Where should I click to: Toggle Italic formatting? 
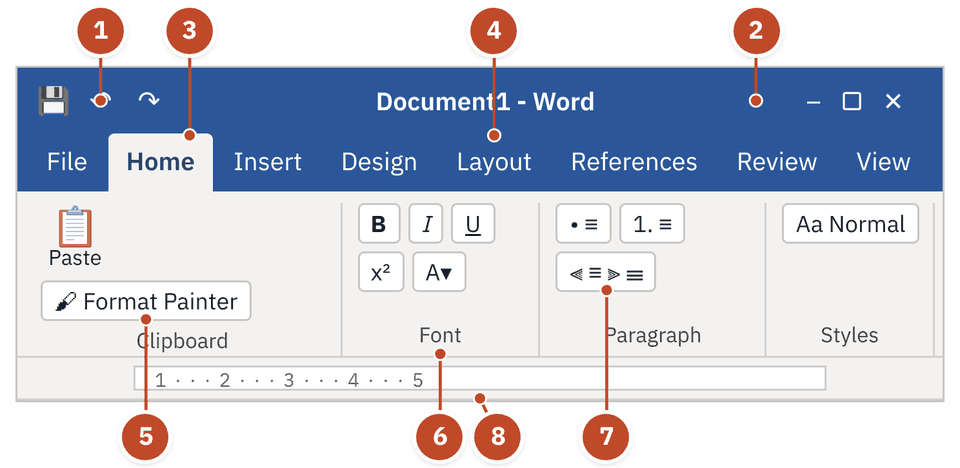(x=426, y=224)
